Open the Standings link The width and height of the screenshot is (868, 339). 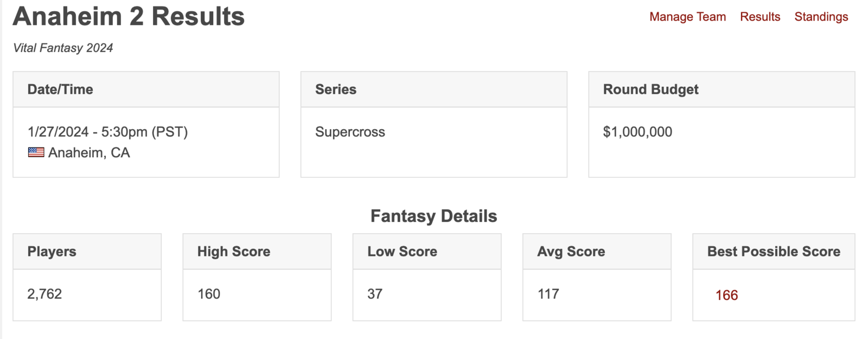(821, 17)
